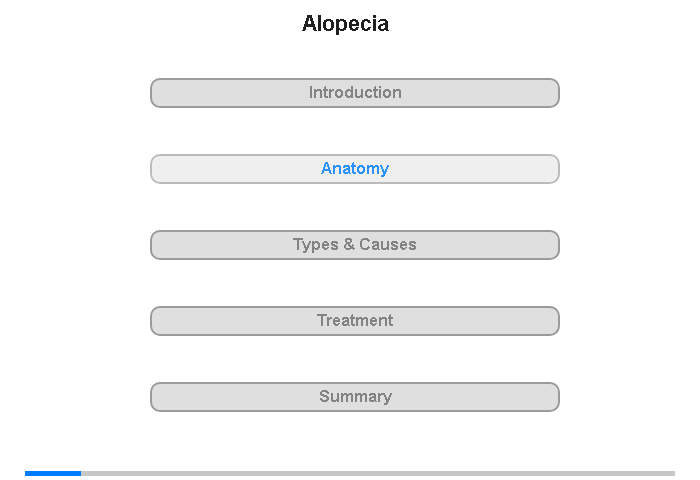Click the Alopecia title heading
The width and height of the screenshot is (700, 480).
click(346, 24)
